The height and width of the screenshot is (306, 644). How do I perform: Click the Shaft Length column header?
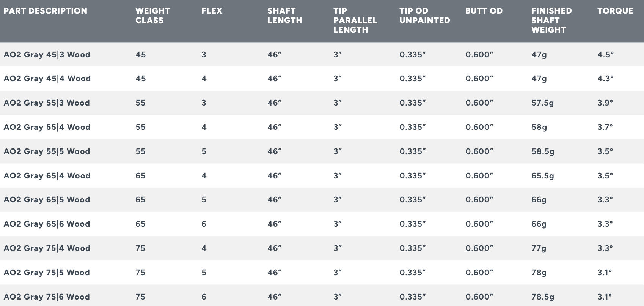coord(284,16)
